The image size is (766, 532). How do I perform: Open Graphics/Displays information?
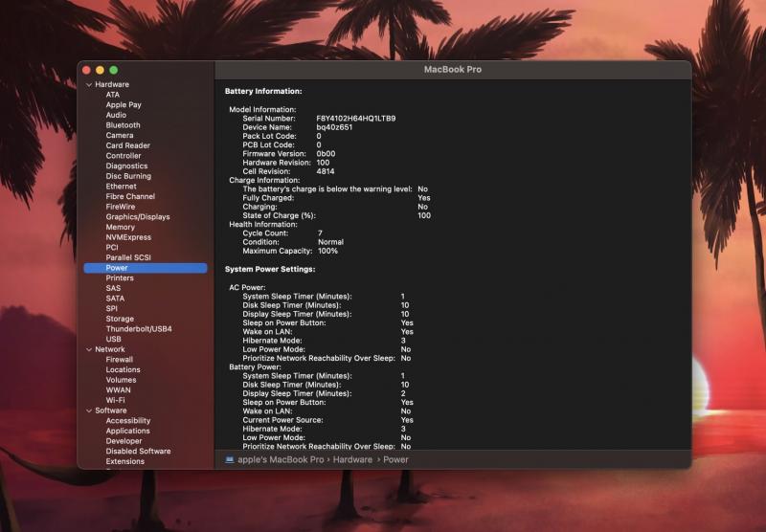click(138, 217)
